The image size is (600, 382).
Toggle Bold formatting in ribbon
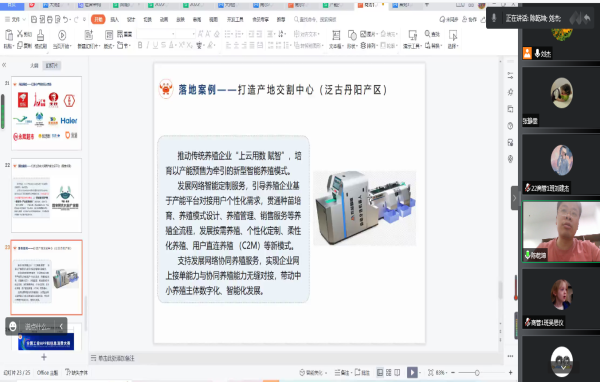[140, 46]
